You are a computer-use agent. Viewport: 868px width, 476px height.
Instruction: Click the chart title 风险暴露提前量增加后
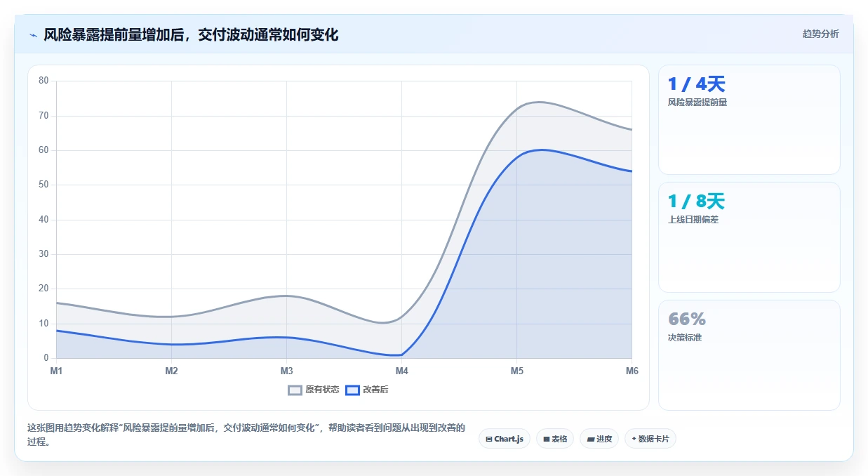pyautogui.click(x=114, y=34)
